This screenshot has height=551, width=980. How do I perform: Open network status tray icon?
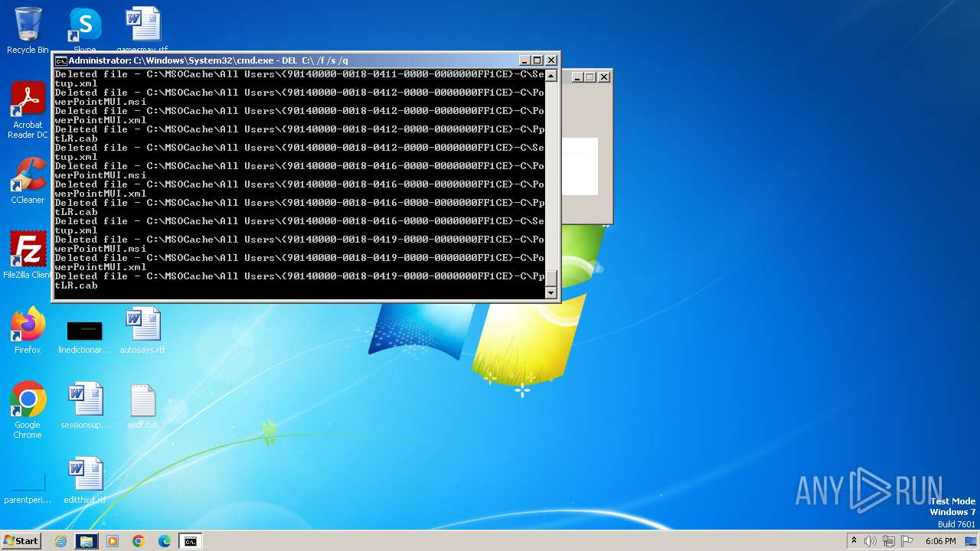click(x=889, y=541)
